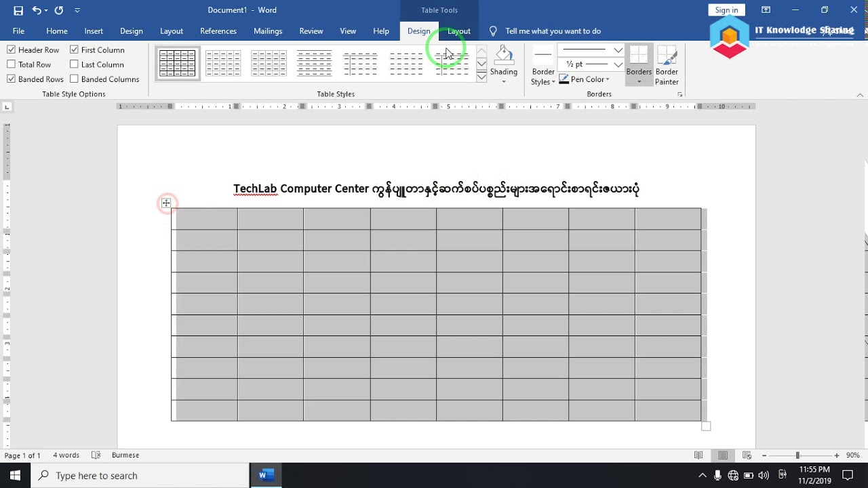Open the File menu

tap(18, 31)
